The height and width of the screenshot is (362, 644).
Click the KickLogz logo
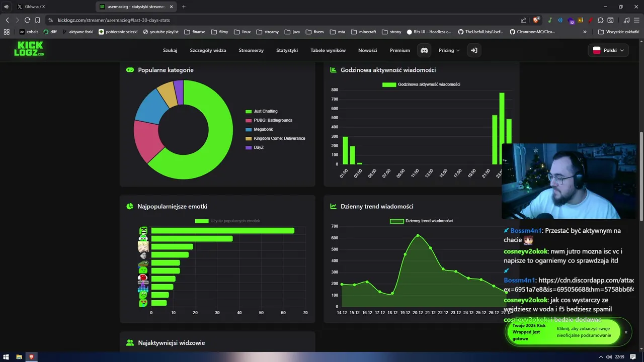click(x=29, y=49)
